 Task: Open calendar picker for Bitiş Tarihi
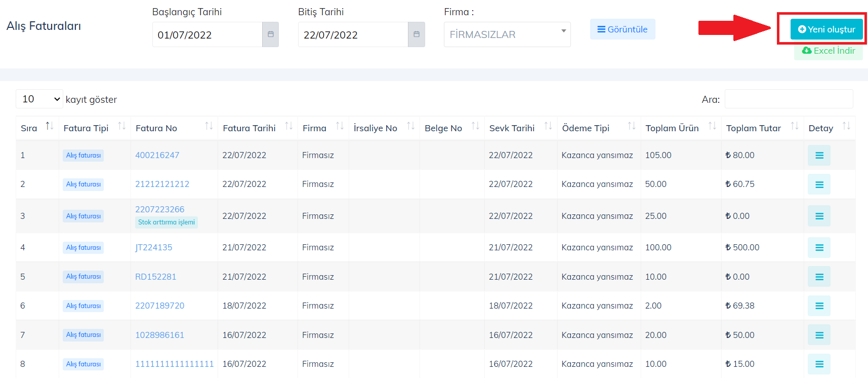click(x=417, y=34)
